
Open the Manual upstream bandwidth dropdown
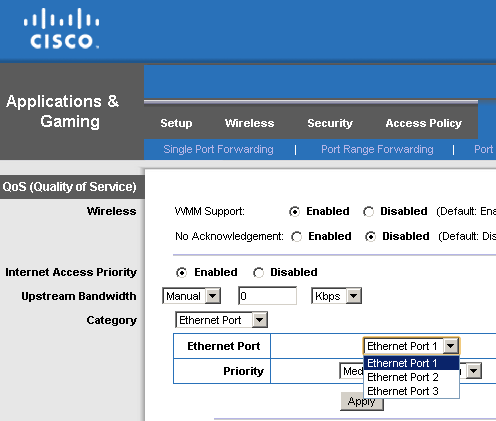click(191, 296)
